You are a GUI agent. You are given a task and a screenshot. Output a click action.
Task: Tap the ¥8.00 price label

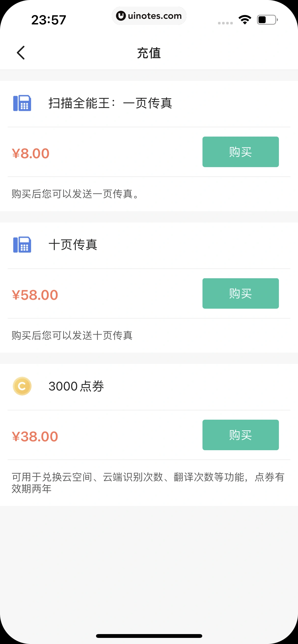point(31,153)
